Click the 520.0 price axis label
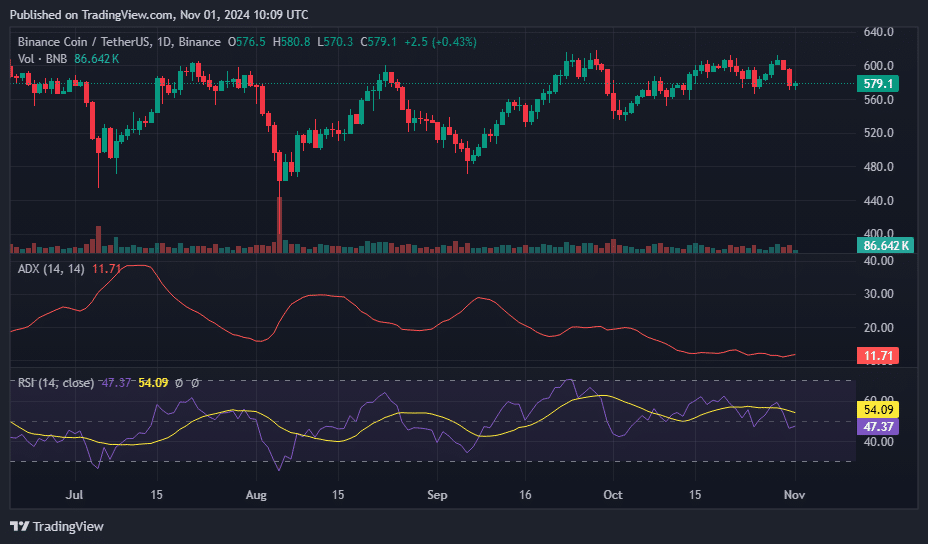 click(x=878, y=133)
